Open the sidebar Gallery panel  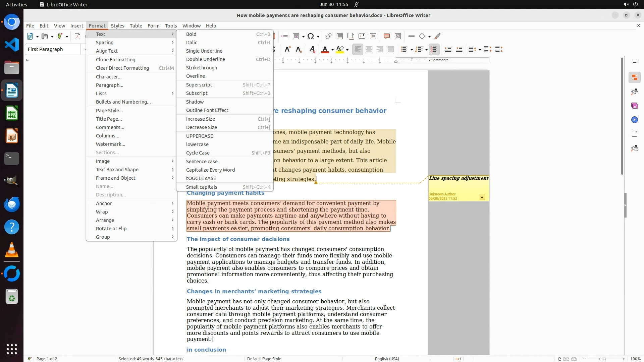pyautogui.click(x=634, y=106)
